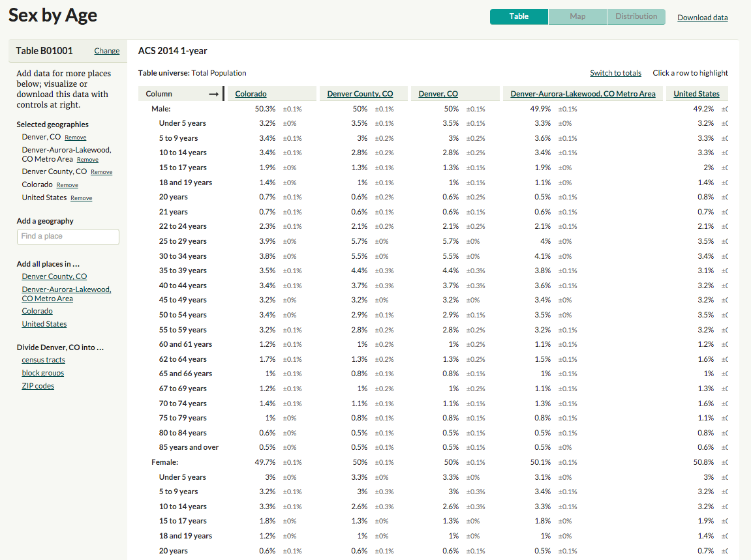This screenshot has width=751, height=560.
Task: Highlight the 22 to 24 years row
Action: (433, 226)
